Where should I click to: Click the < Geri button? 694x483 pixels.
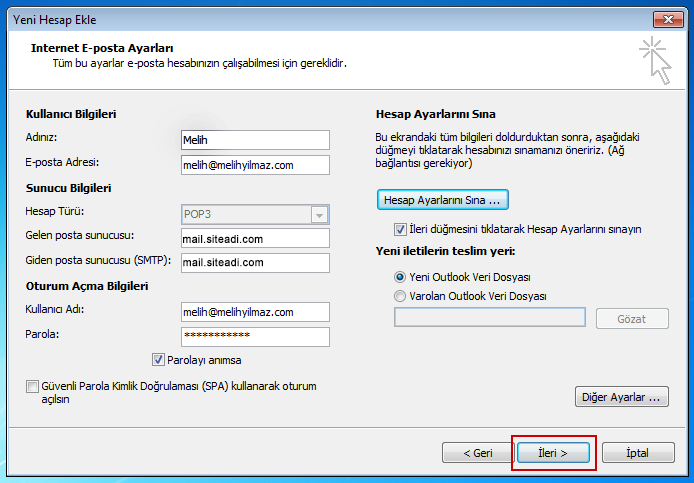pyautogui.click(x=477, y=453)
